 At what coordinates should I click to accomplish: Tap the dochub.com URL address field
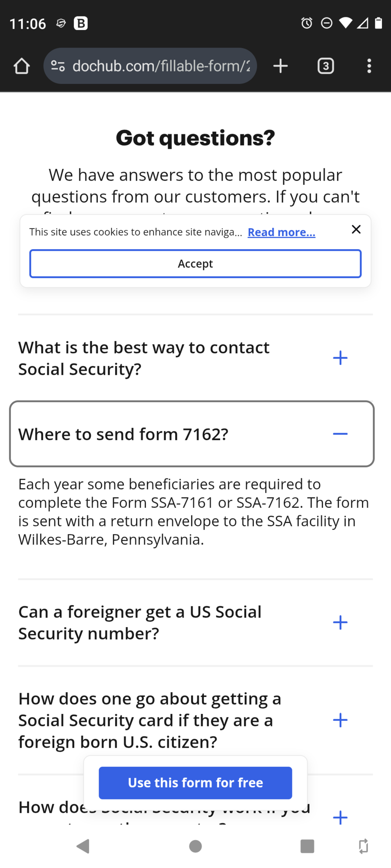(x=161, y=66)
